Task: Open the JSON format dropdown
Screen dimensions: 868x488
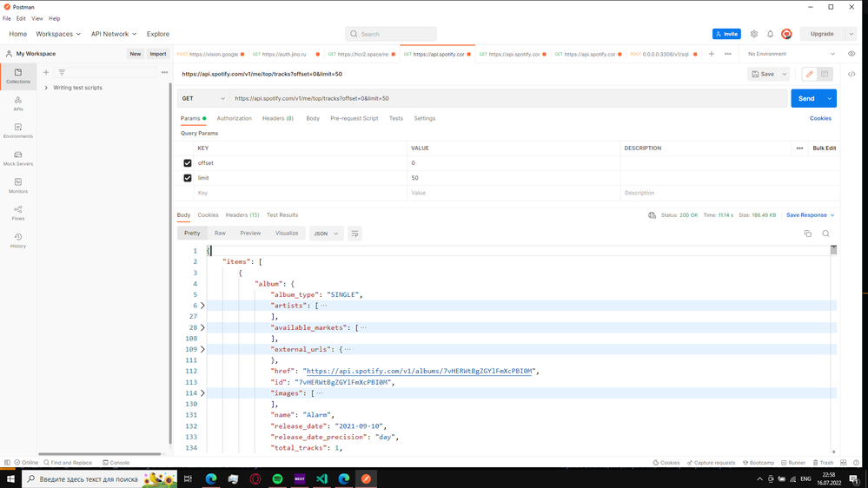Action: 326,234
